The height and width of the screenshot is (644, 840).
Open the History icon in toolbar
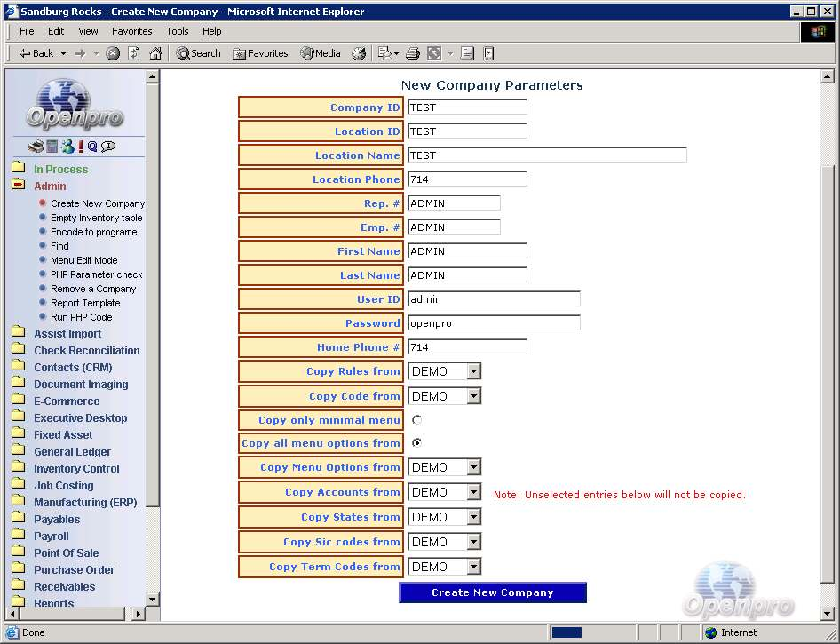[359, 53]
